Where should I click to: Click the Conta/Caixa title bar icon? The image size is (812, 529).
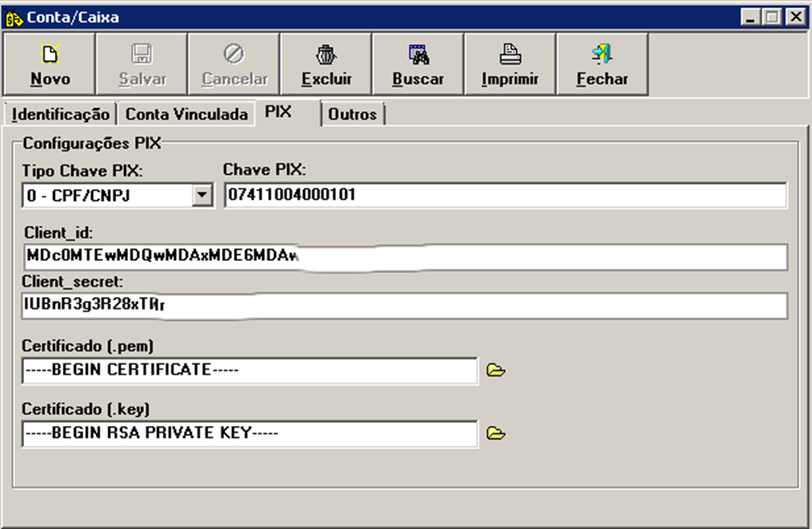click(13, 16)
